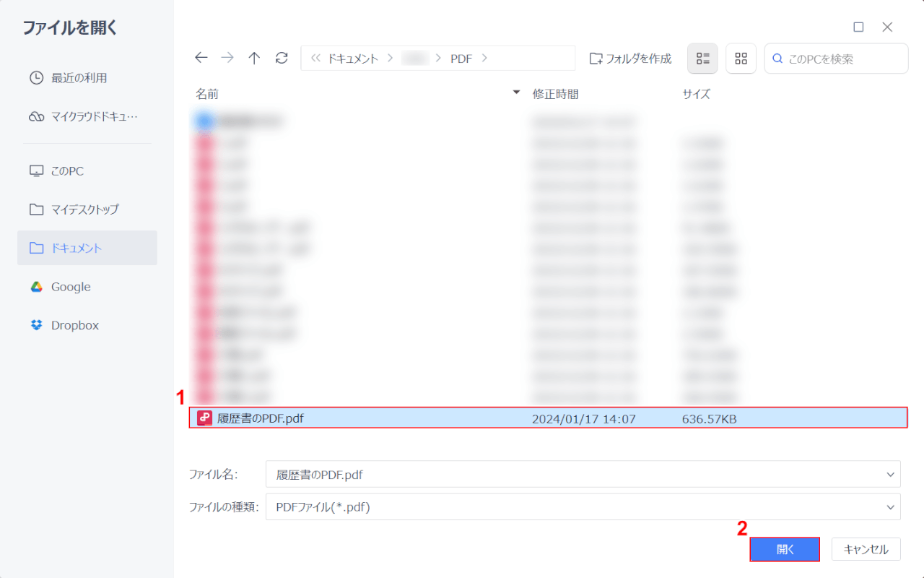Go back with the left arrow
This screenshot has height=578, width=924.
click(201, 59)
